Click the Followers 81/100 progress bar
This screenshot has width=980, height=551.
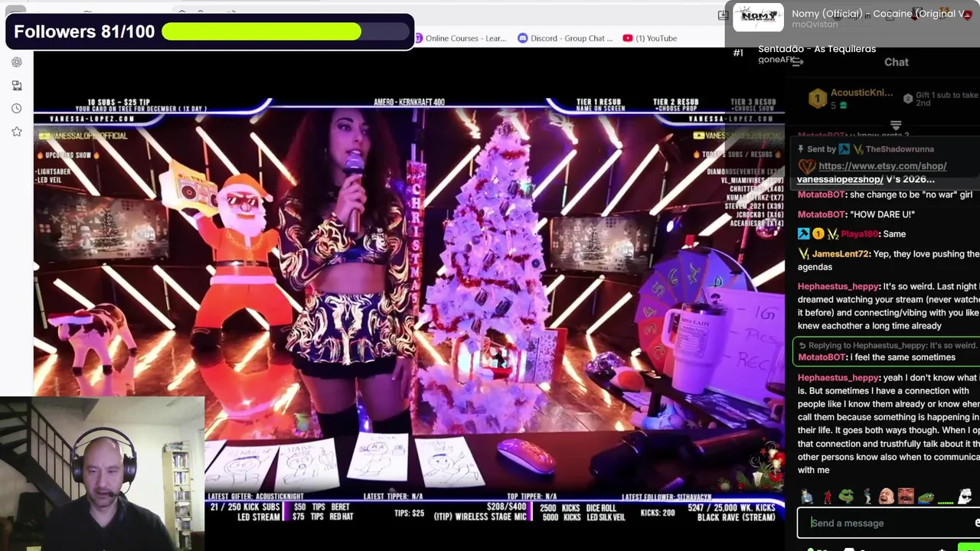286,31
